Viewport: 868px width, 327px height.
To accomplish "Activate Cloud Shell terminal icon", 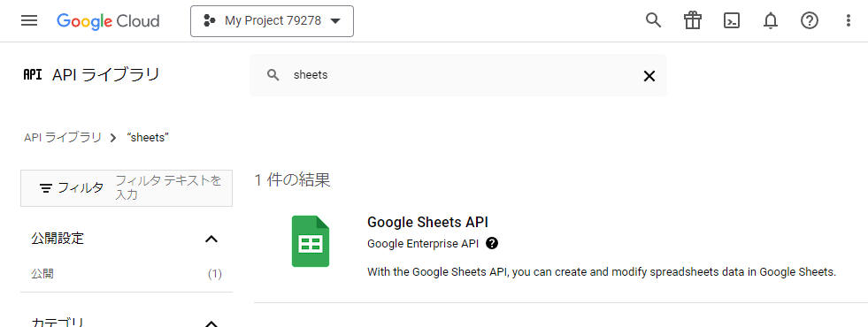I will click(x=732, y=21).
